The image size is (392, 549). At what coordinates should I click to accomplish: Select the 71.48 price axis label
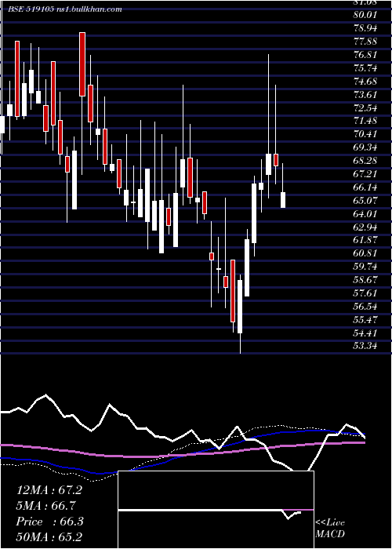(x=365, y=121)
